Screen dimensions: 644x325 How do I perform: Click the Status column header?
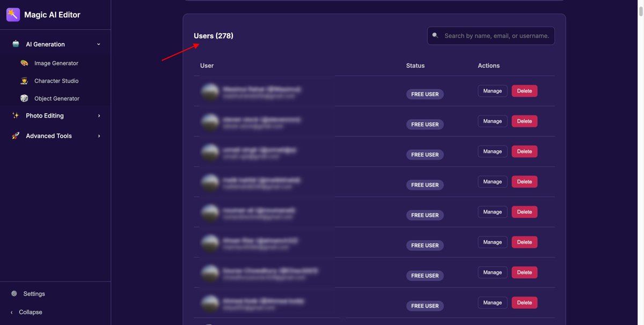(x=415, y=65)
